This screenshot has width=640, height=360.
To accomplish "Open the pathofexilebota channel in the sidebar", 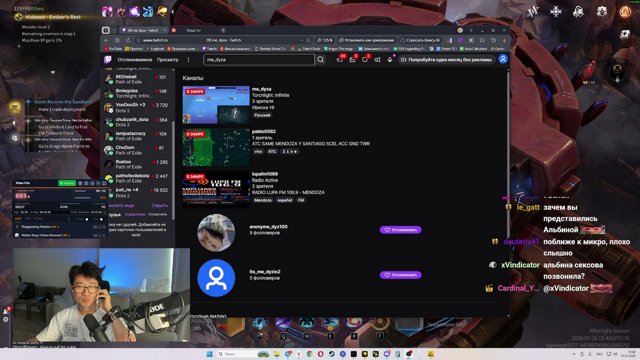I will pos(137,178).
